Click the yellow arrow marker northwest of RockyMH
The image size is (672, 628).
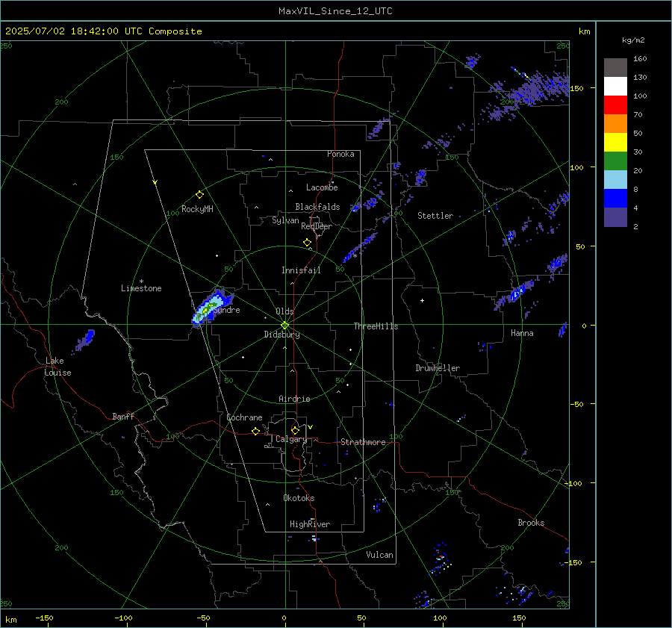155,182
